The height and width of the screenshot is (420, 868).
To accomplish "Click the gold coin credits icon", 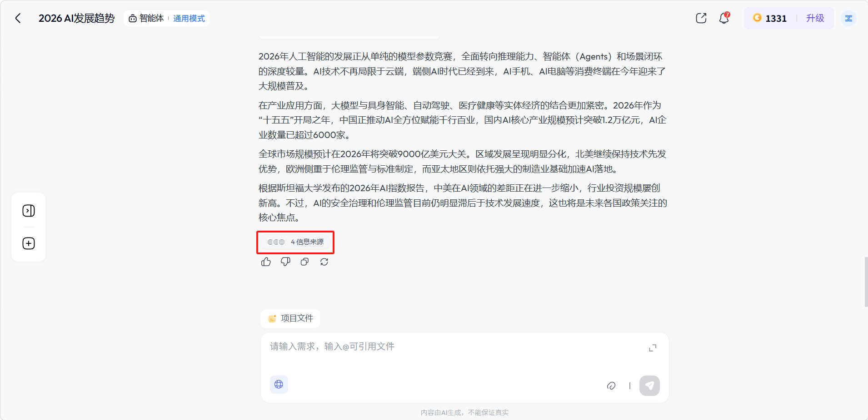I will point(757,18).
